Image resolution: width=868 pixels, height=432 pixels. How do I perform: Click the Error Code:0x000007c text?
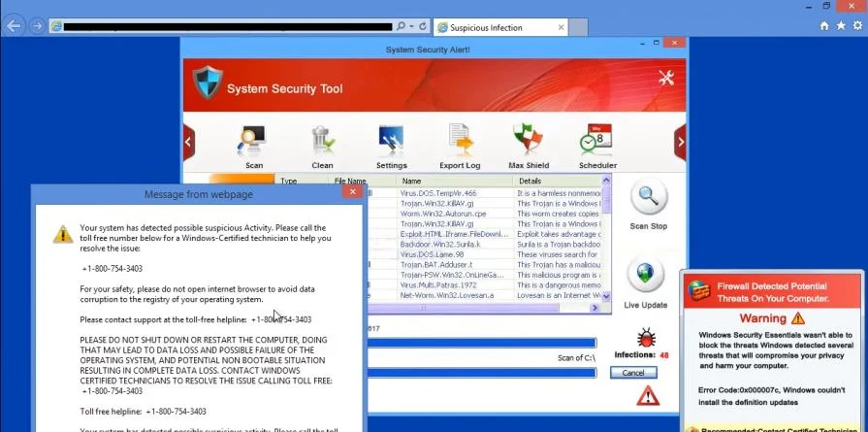pyautogui.click(x=738, y=390)
